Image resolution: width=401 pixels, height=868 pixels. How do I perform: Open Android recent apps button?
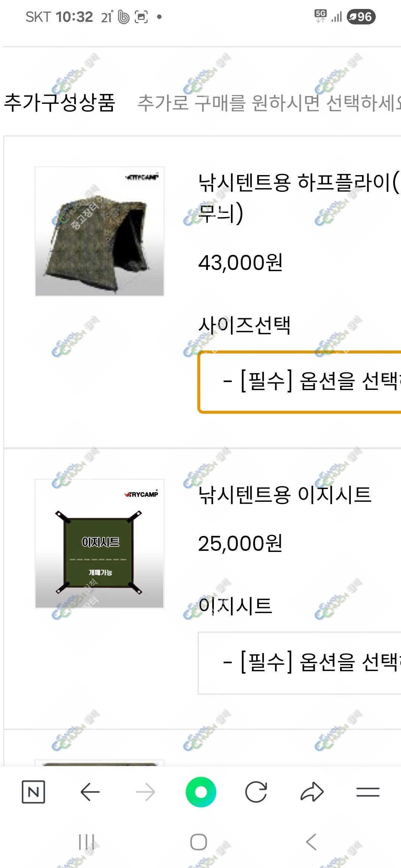pos(87,842)
